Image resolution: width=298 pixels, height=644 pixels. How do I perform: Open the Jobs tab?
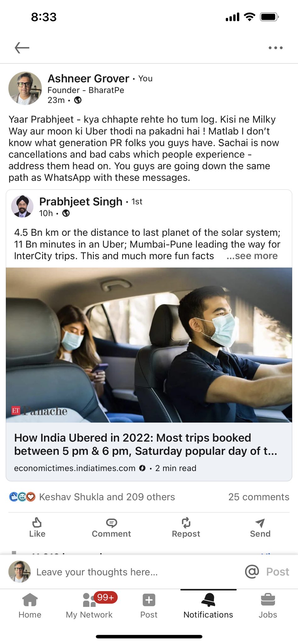(268, 606)
